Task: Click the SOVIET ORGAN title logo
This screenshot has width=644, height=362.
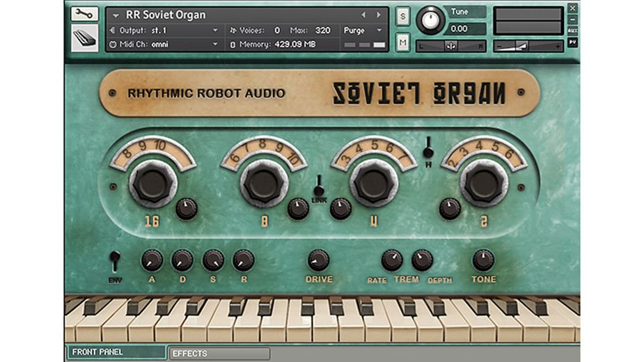Action: [x=419, y=94]
